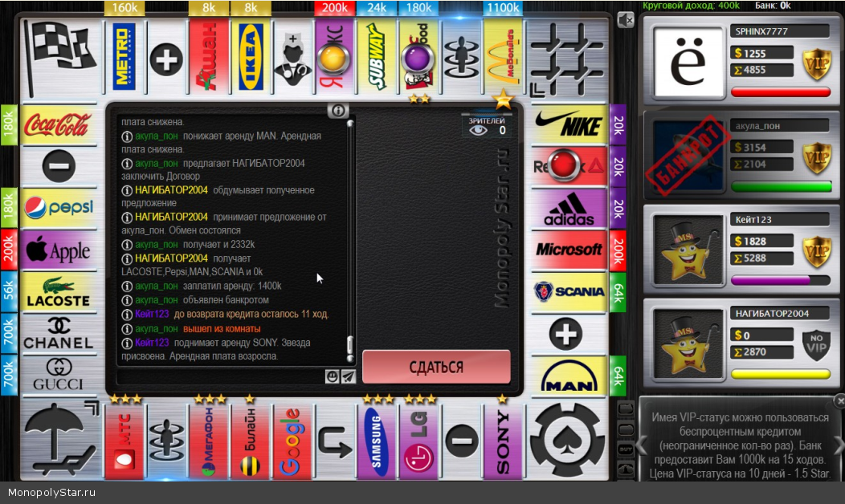Select the plus cell between SCANIA and MAN

coord(569,334)
